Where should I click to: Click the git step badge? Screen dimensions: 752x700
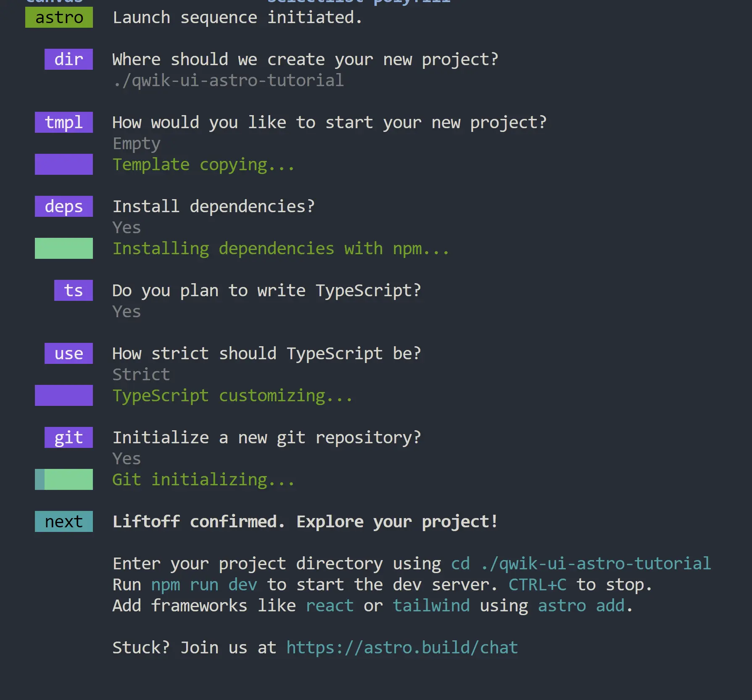click(69, 437)
